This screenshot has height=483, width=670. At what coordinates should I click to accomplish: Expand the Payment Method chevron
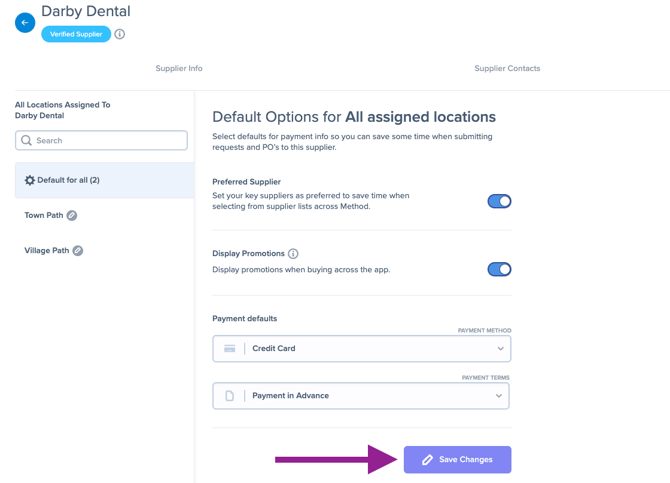point(500,349)
